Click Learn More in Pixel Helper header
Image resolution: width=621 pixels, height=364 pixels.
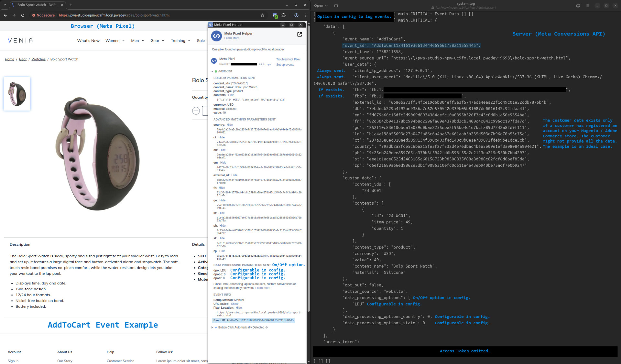[x=232, y=38]
